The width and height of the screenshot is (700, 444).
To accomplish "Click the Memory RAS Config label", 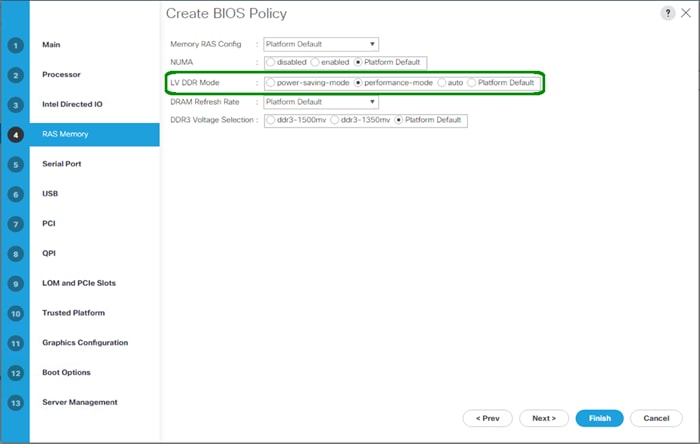I will point(205,44).
